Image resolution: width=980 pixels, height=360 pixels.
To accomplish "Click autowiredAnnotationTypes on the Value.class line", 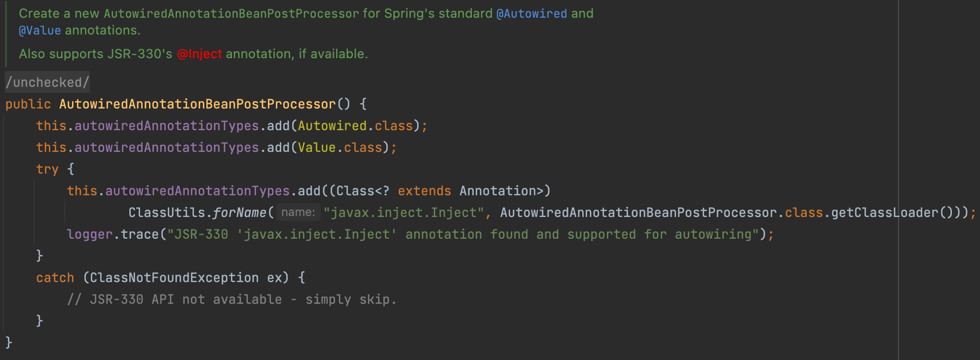I will click(167, 147).
